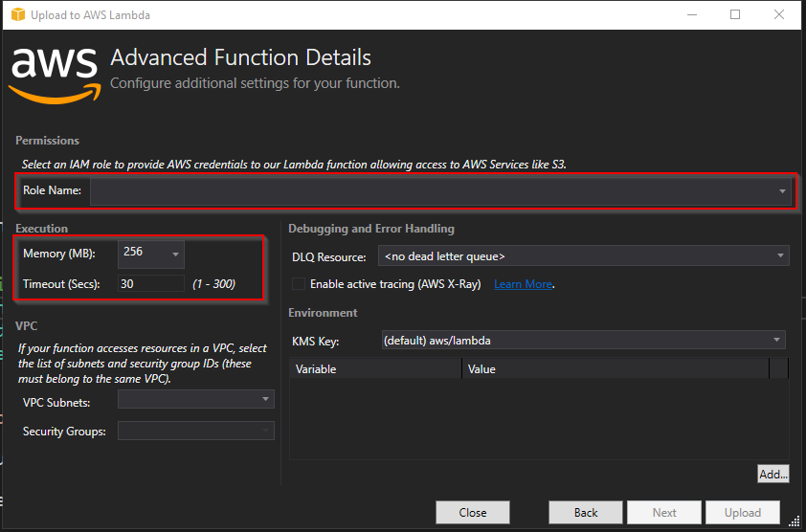Image resolution: width=806 pixels, height=532 pixels.
Task: Open the Learn More link
Action: coord(524,284)
